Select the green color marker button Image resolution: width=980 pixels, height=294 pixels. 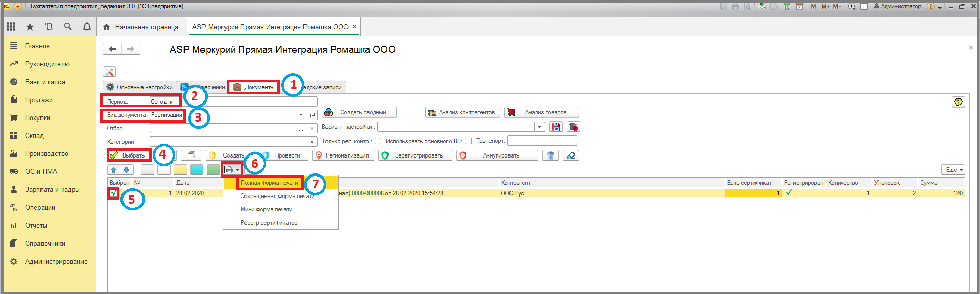tap(213, 170)
